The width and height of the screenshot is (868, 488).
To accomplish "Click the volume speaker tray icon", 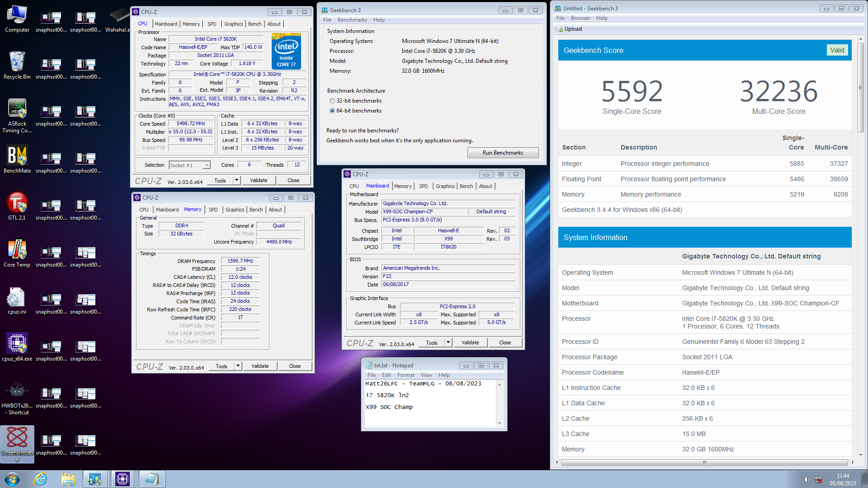I will (807, 479).
